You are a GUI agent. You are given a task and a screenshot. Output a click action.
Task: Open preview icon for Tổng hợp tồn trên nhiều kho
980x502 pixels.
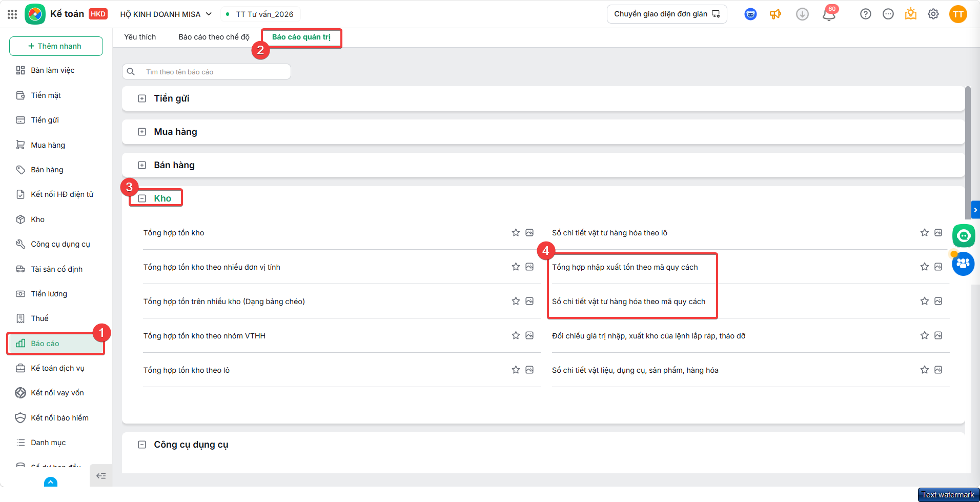click(x=529, y=301)
